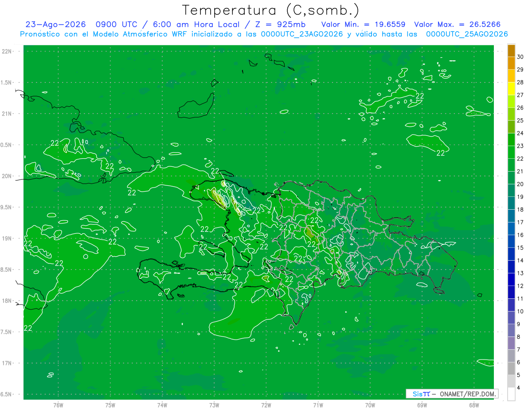Click legend value 4
The image size is (532, 411).
pyautogui.click(x=519, y=388)
